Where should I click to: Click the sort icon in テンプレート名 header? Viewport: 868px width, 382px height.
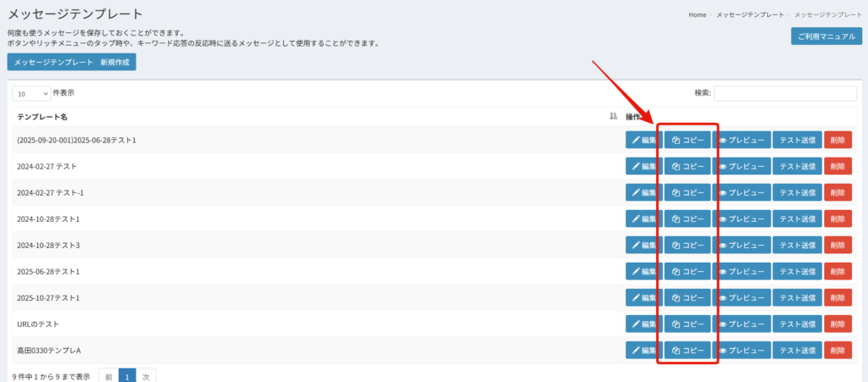pos(613,117)
